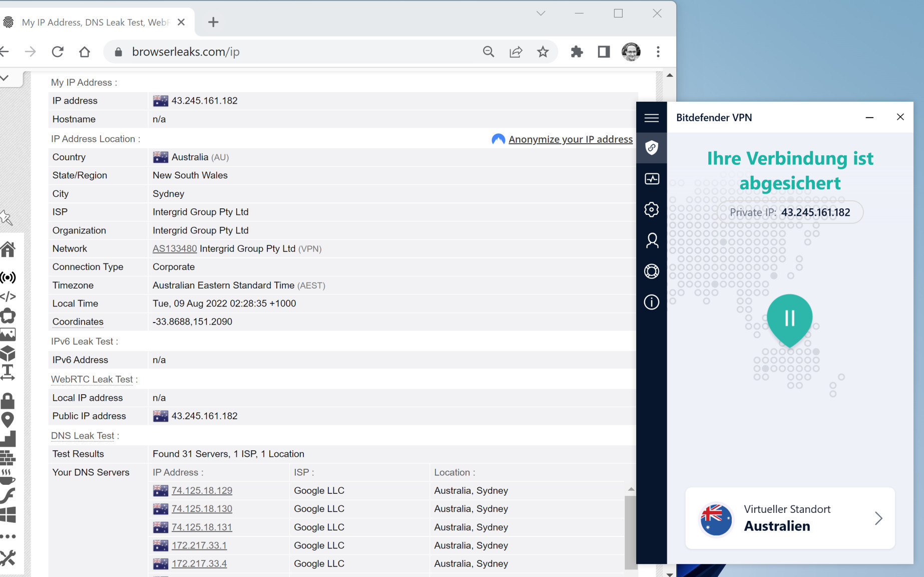Screen dimensions: 924x577
Task: Open the Windows logo icon in browserleaks sidebar
Action: (x=8, y=514)
